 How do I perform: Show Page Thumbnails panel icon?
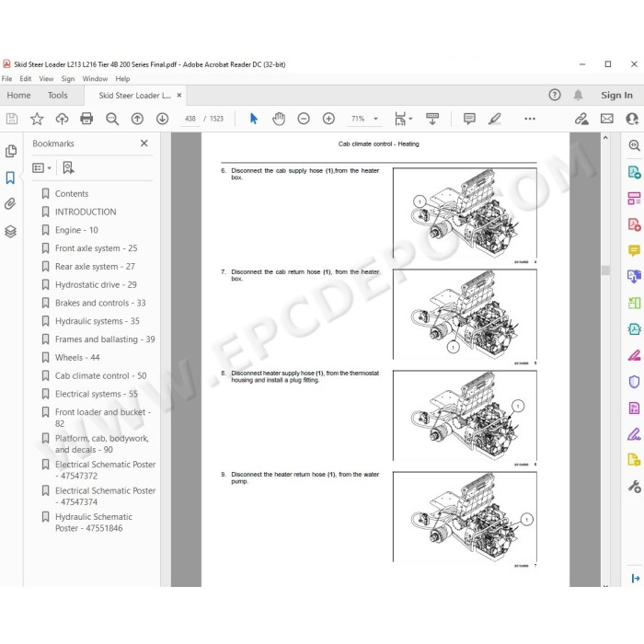(x=11, y=151)
